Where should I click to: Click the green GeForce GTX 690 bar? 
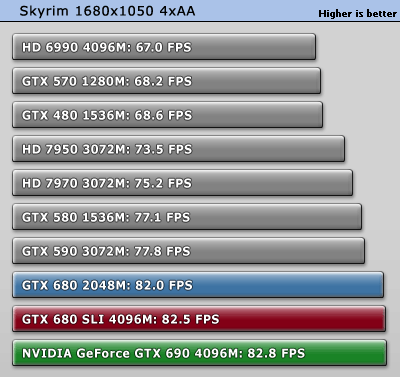200,353
